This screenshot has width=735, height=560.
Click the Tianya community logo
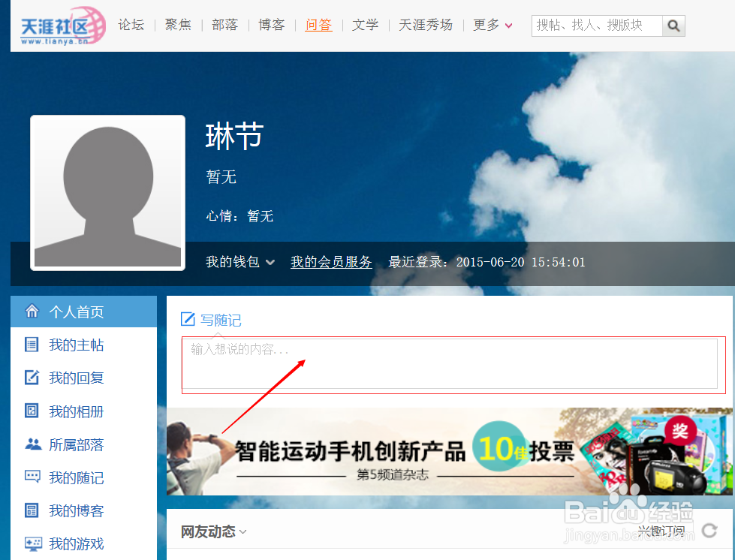pos(63,26)
